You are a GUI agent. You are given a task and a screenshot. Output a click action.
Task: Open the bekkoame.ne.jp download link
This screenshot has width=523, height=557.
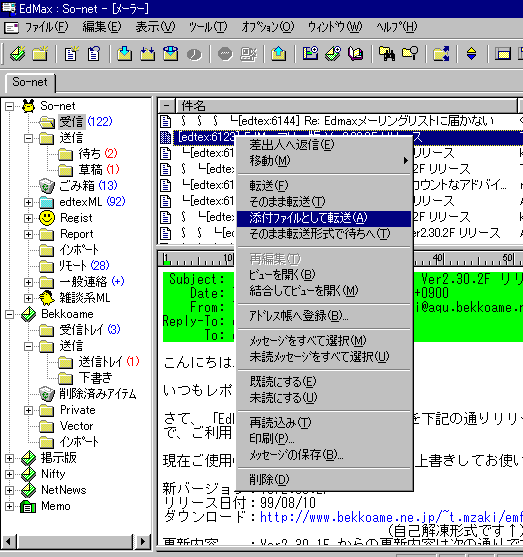(391, 517)
